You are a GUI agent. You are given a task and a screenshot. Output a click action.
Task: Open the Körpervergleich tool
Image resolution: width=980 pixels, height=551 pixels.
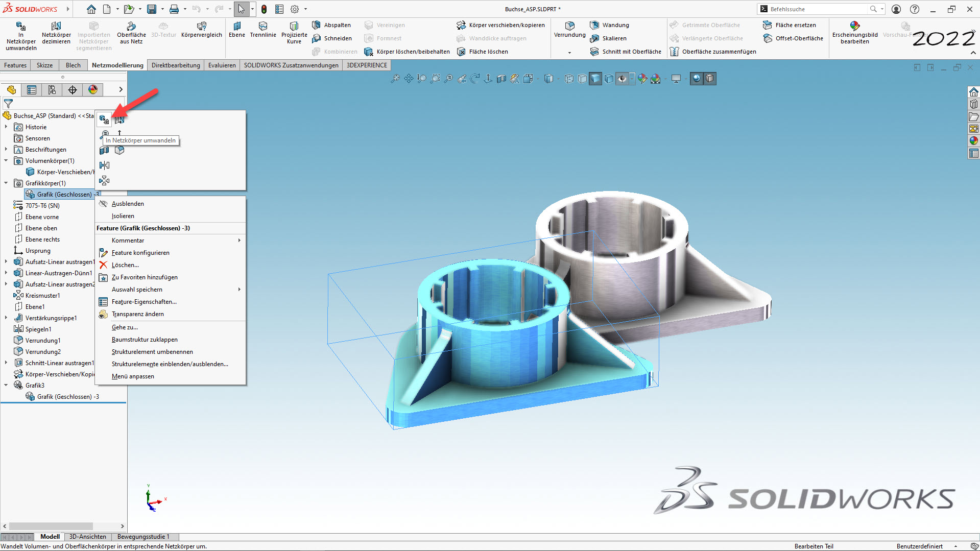(x=202, y=30)
